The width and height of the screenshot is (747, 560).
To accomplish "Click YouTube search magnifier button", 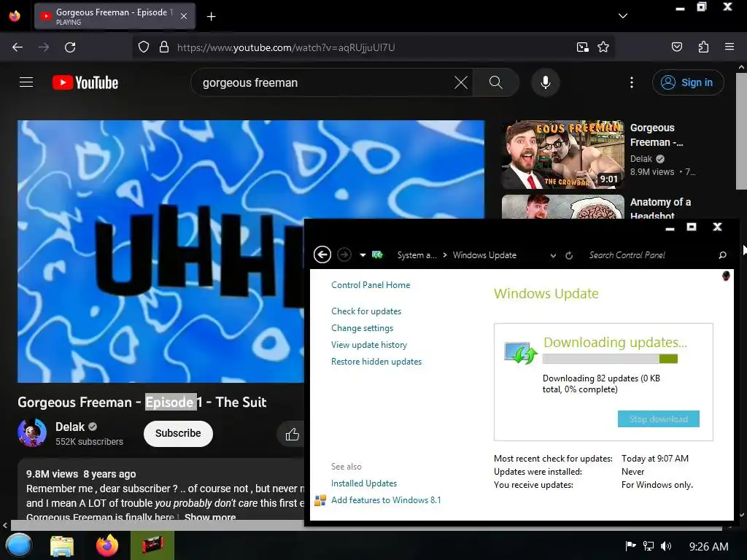I will 496,82.
